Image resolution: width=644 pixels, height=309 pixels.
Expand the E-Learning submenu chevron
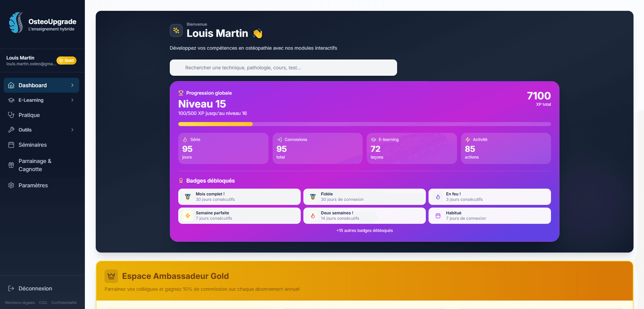click(x=72, y=100)
